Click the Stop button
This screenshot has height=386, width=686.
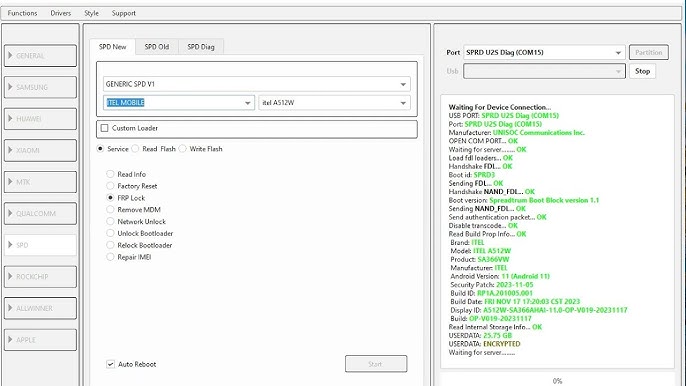642,71
